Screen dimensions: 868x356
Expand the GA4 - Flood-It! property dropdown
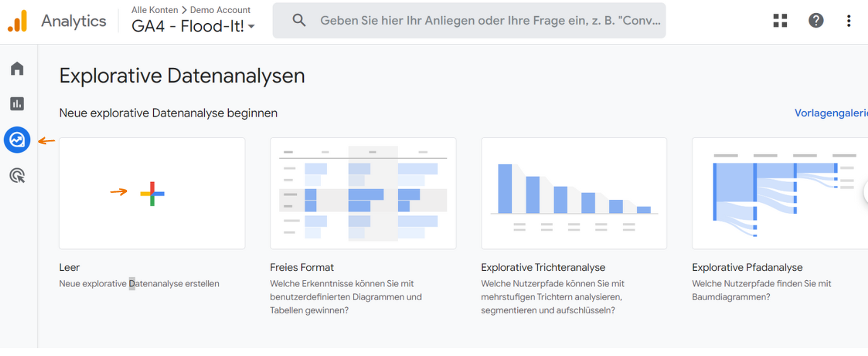click(x=193, y=26)
